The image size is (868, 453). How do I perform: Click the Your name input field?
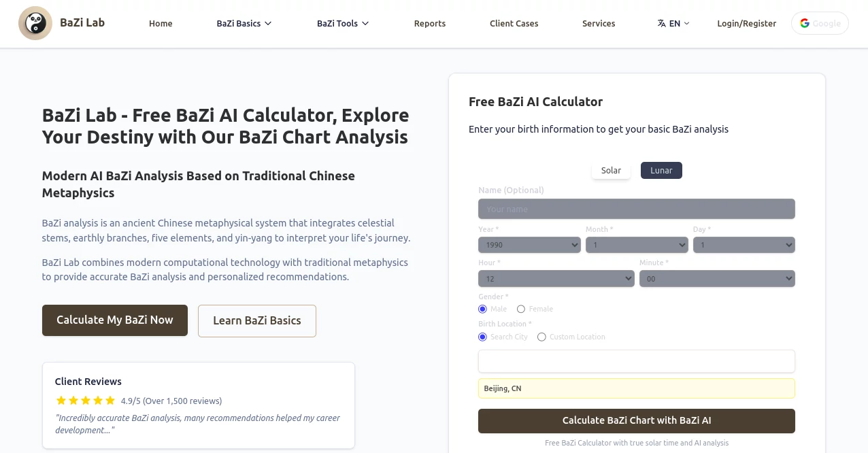636,209
